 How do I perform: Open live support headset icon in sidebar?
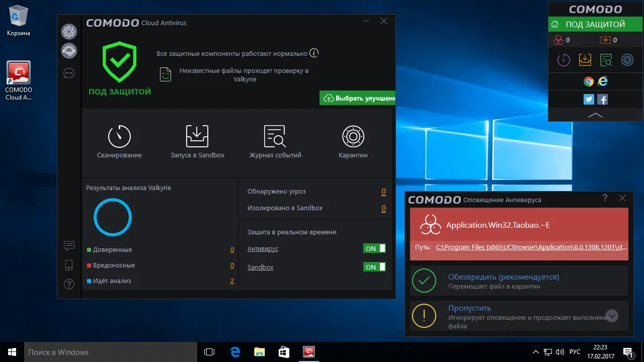pos(69,50)
